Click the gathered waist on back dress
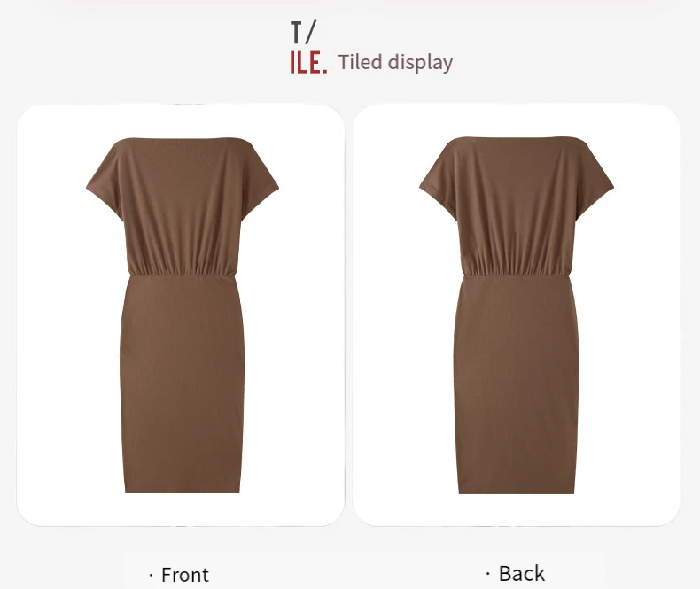700x589 pixels. pyautogui.click(x=517, y=269)
